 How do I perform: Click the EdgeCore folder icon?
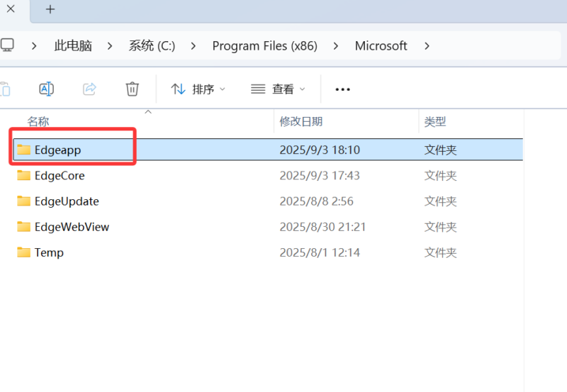pyautogui.click(x=24, y=175)
